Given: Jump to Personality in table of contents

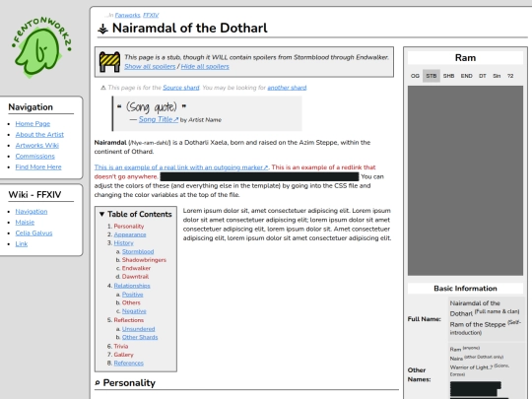Looking at the screenshot, I should [129, 227].
